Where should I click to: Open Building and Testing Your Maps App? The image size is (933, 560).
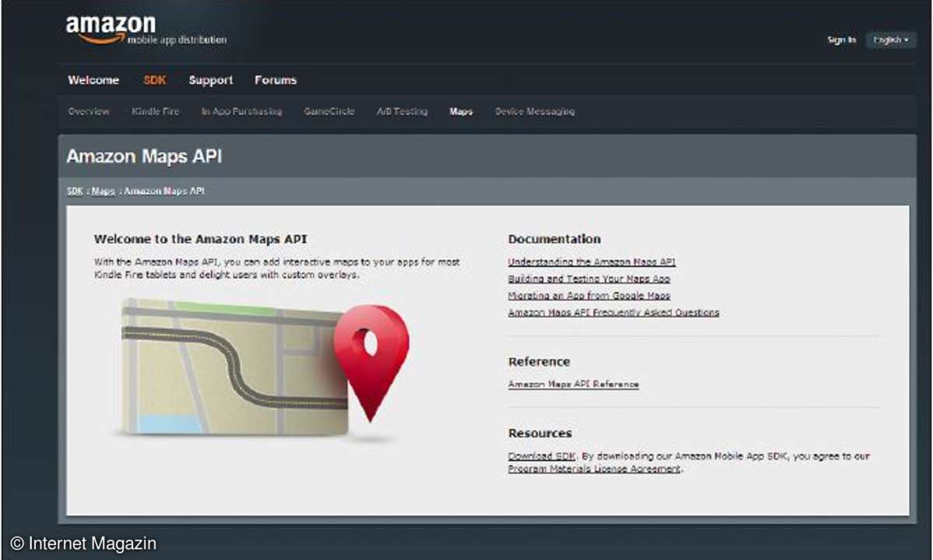(x=589, y=278)
